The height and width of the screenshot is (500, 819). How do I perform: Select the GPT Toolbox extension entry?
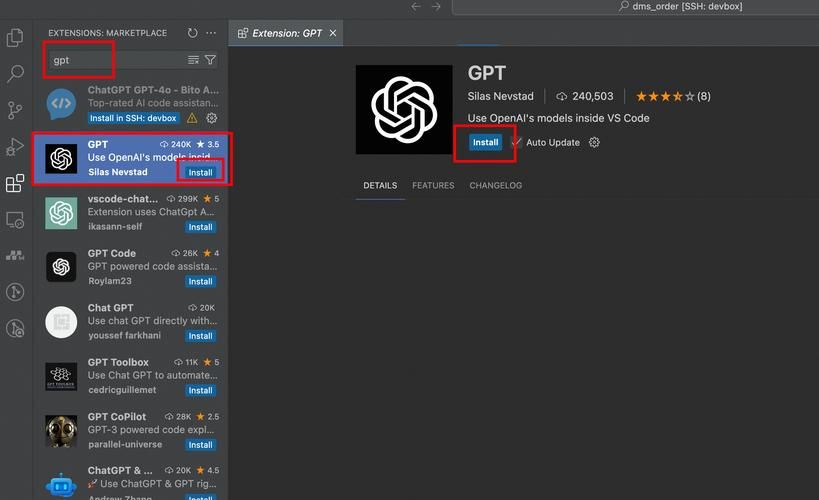click(x=131, y=376)
